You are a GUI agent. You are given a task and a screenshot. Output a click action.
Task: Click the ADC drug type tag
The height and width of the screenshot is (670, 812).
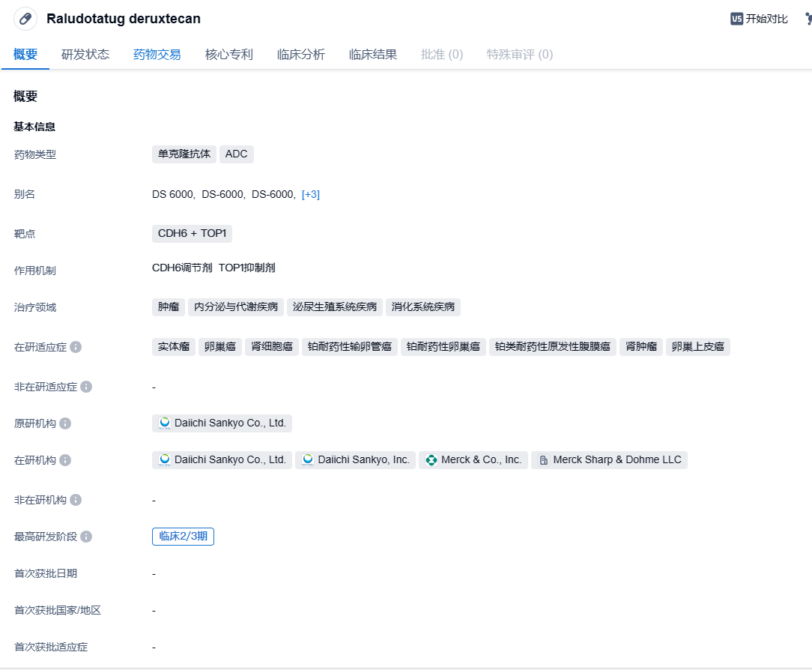click(236, 154)
